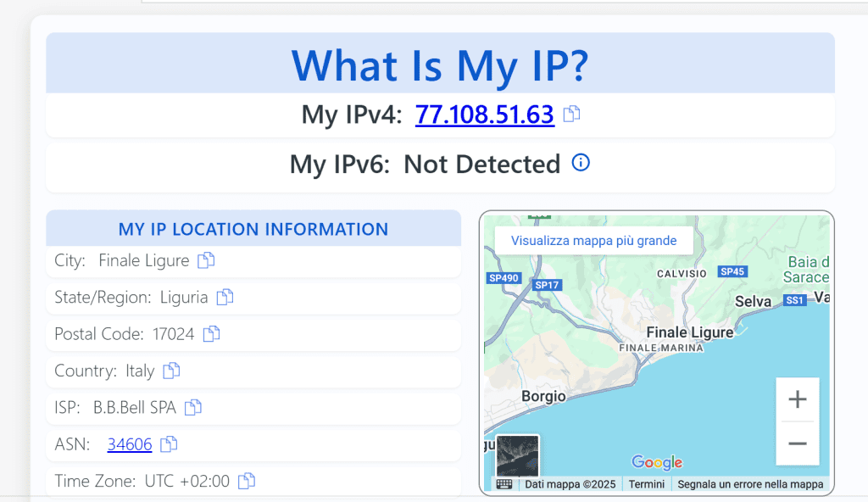Copy the ASN number with copy icon

tap(169, 443)
